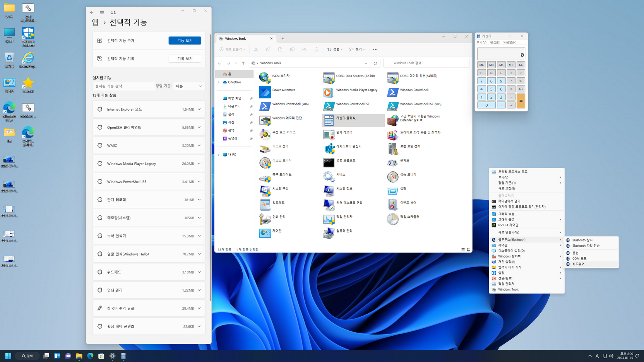Click the cut icon in Explorer toolbar
The image size is (644, 362).
click(256, 50)
